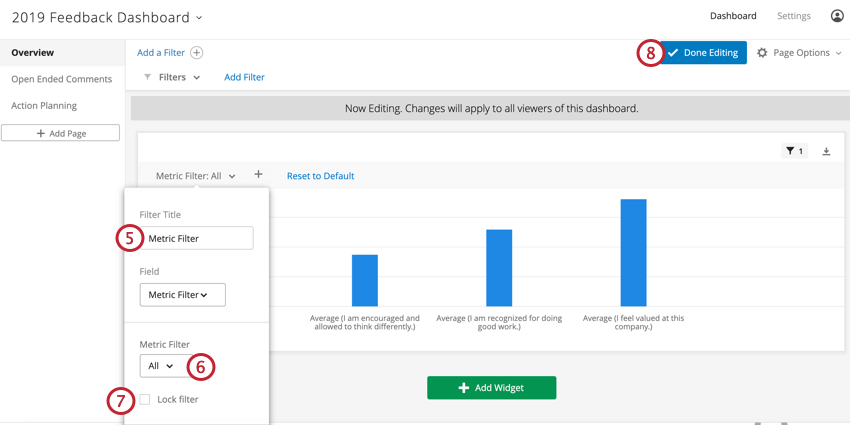Viewport: 850px width, 425px height.
Task: Click the 'encouraged and allowed to think differently' bar
Action: (x=365, y=280)
